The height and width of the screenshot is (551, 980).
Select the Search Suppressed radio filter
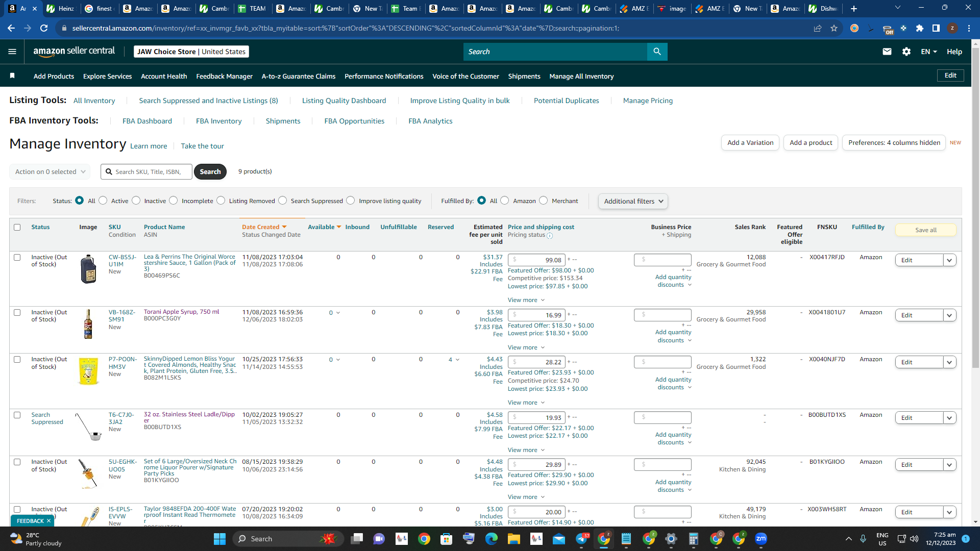point(283,201)
